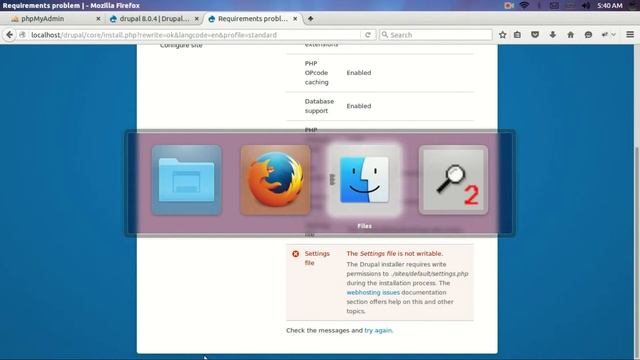Click the try again link

(x=378, y=330)
